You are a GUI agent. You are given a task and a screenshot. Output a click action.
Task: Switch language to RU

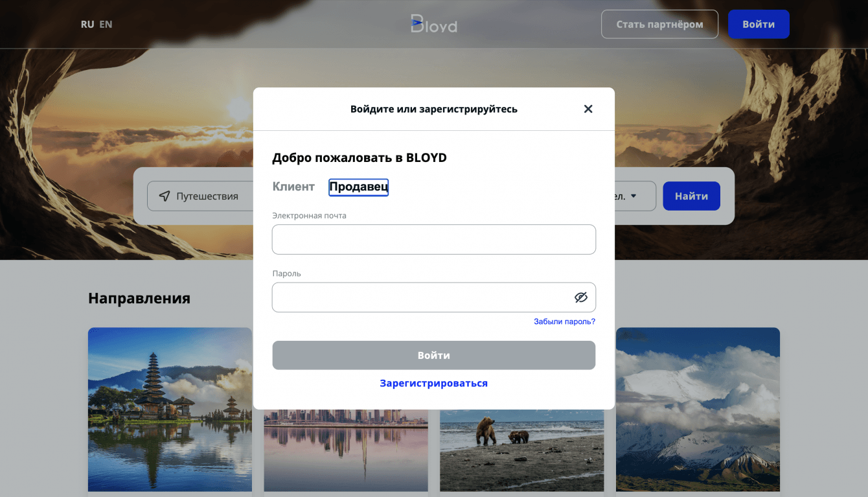(87, 25)
